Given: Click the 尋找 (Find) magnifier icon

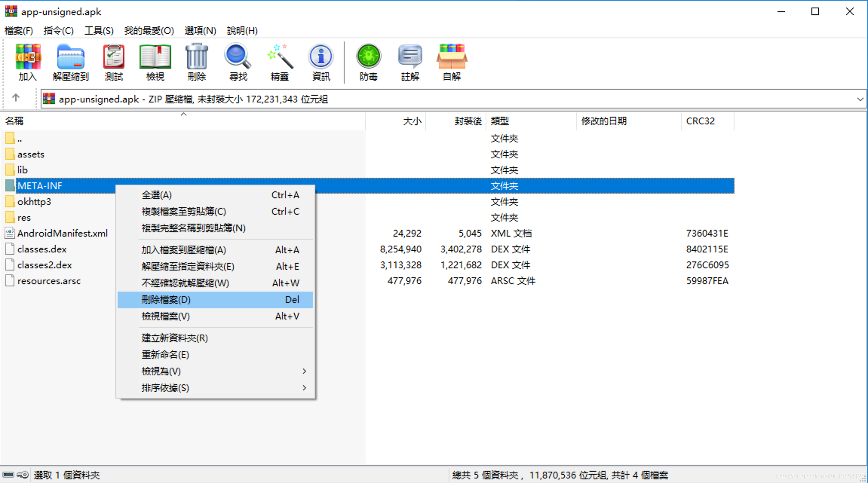Looking at the screenshot, I should click(238, 61).
